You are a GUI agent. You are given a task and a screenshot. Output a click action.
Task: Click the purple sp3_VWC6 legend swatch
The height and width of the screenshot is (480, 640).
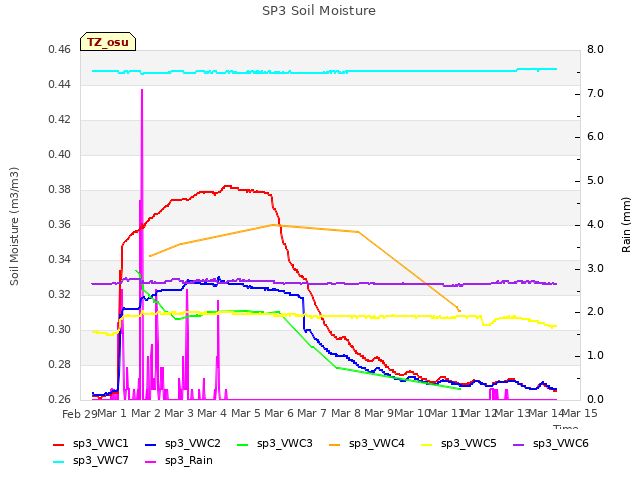coord(519,444)
